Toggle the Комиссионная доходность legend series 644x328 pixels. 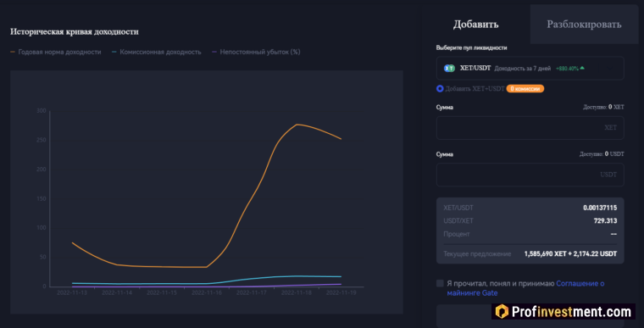[160, 52]
